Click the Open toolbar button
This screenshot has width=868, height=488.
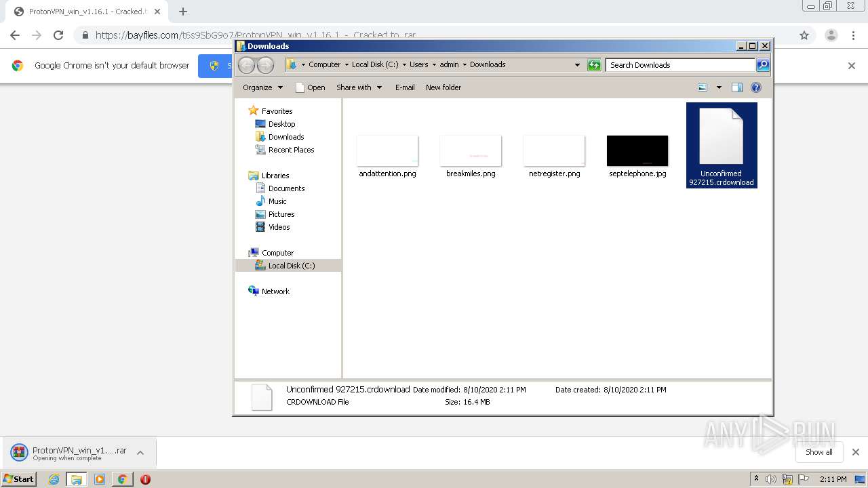point(311,87)
